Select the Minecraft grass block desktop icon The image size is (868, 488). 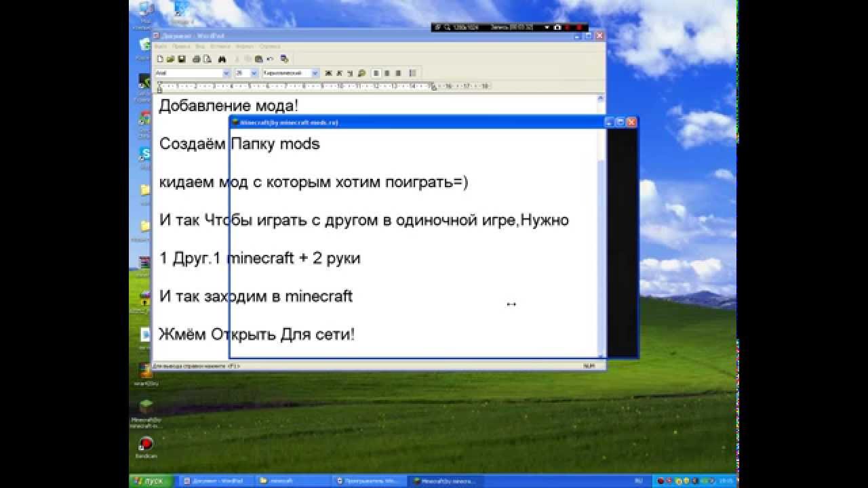pos(145,413)
